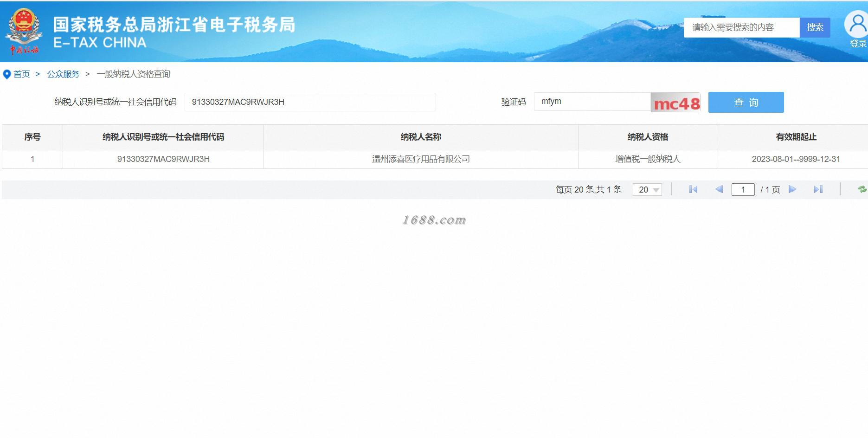Click the row number 1 cell

32,159
